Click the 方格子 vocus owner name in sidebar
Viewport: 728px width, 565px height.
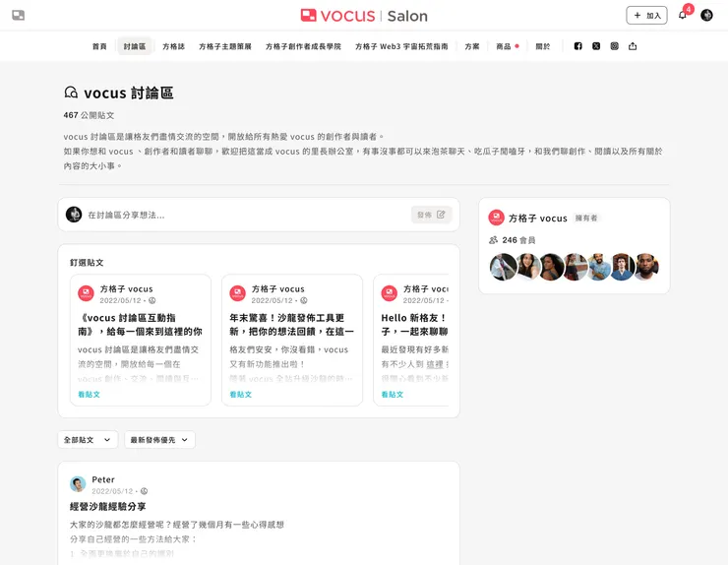click(x=538, y=218)
